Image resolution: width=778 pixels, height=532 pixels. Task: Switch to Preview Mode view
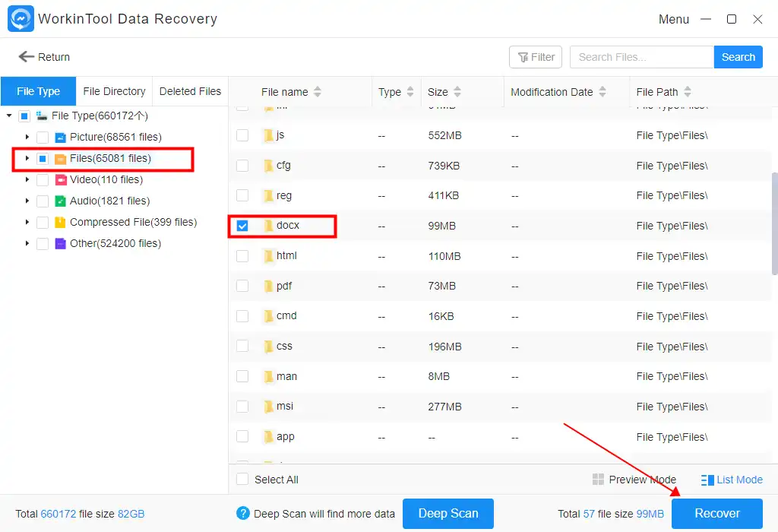634,480
